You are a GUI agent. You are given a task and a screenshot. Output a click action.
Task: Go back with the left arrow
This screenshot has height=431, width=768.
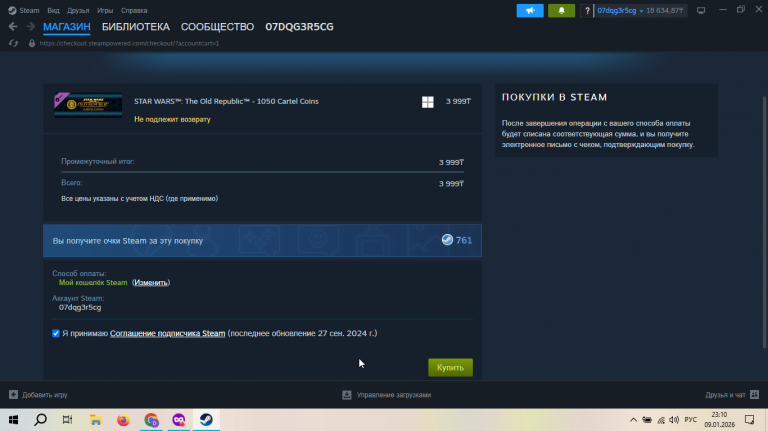click(13, 27)
